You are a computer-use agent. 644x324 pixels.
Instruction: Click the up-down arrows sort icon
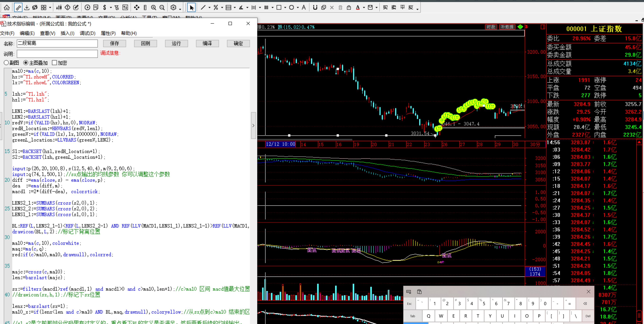(125, 7)
